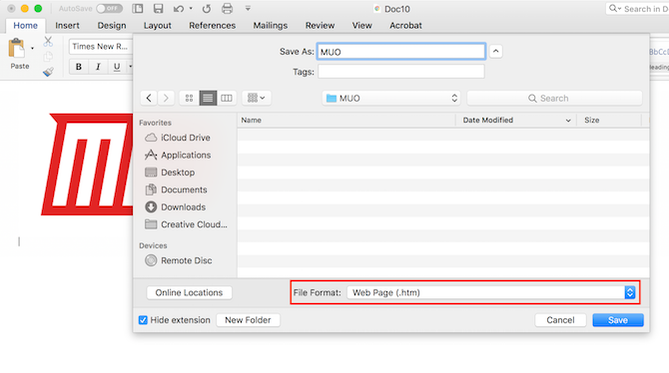The width and height of the screenshot is (669, 373).
Task: Go back with the left arrow button
Action: (x=148, y=98)
